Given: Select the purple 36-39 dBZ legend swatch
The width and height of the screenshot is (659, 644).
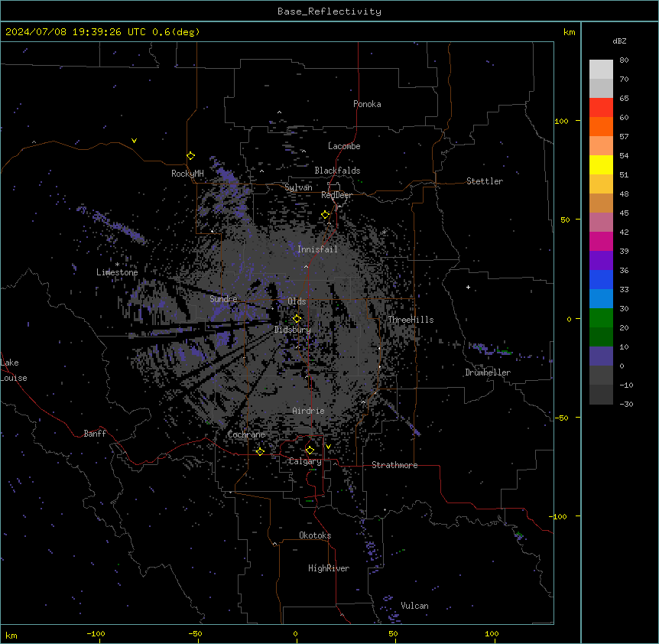Looking at the screenshot, I should click(601, 261).
